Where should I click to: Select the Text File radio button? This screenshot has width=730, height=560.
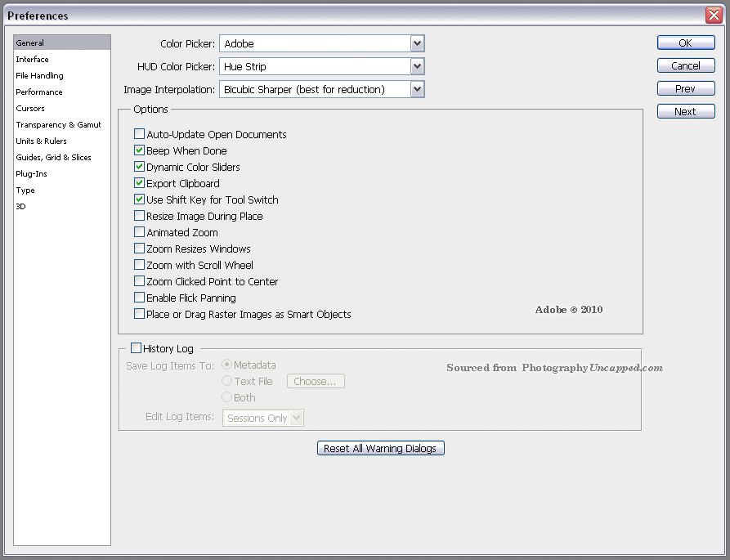point(226,381)
